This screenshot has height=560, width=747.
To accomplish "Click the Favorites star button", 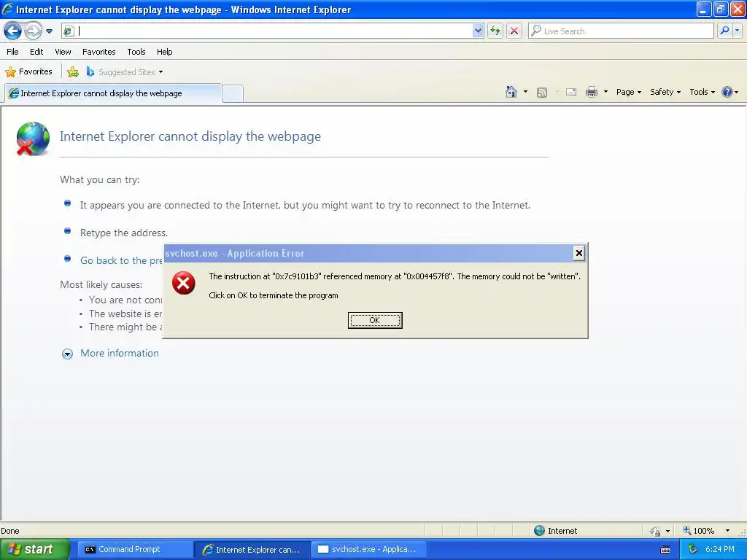I will point(28,72).
